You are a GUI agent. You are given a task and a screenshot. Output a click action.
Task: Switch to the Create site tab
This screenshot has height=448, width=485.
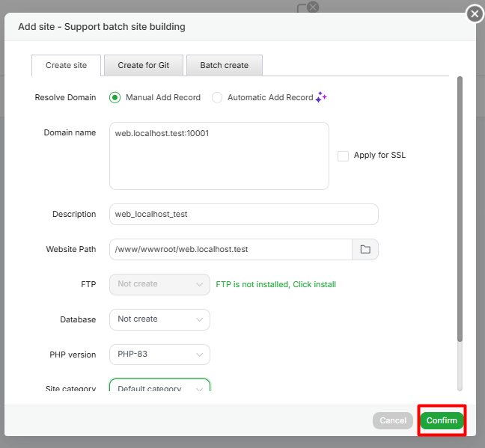pyautogui.click(x=66, y=66)
